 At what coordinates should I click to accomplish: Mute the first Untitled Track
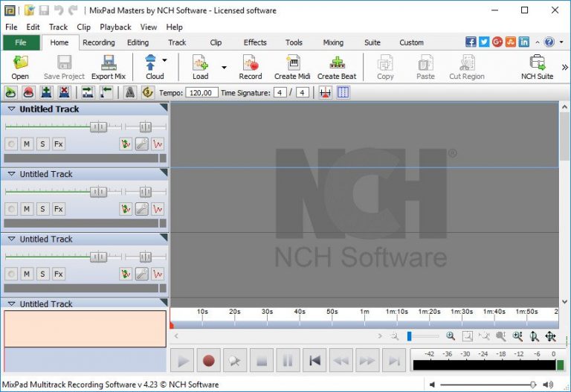click(27, 144)
